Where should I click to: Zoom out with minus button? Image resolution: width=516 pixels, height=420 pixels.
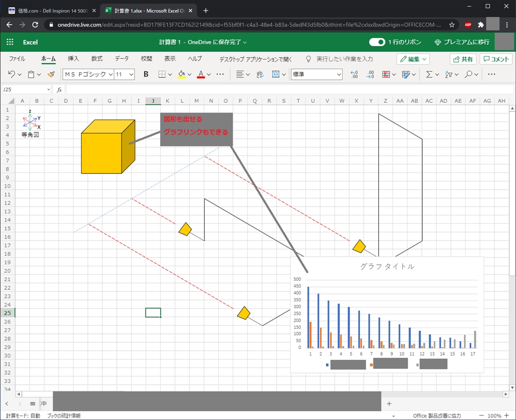[481, 416]
